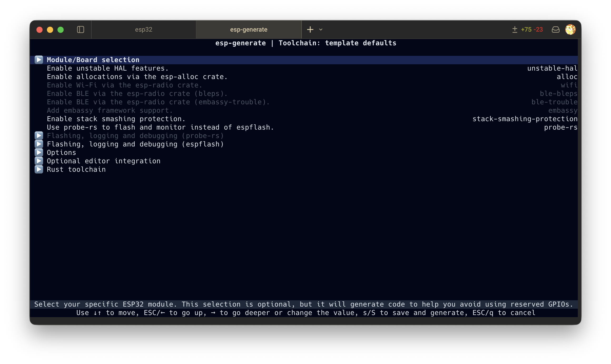Open the new-tab dropdown chevron

[x=321, y=29]
